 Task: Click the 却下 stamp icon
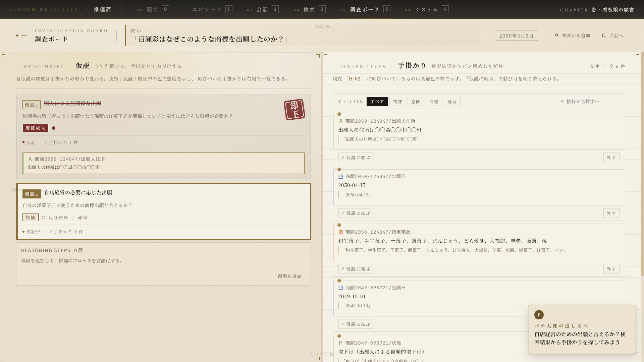tap(294, 110)
